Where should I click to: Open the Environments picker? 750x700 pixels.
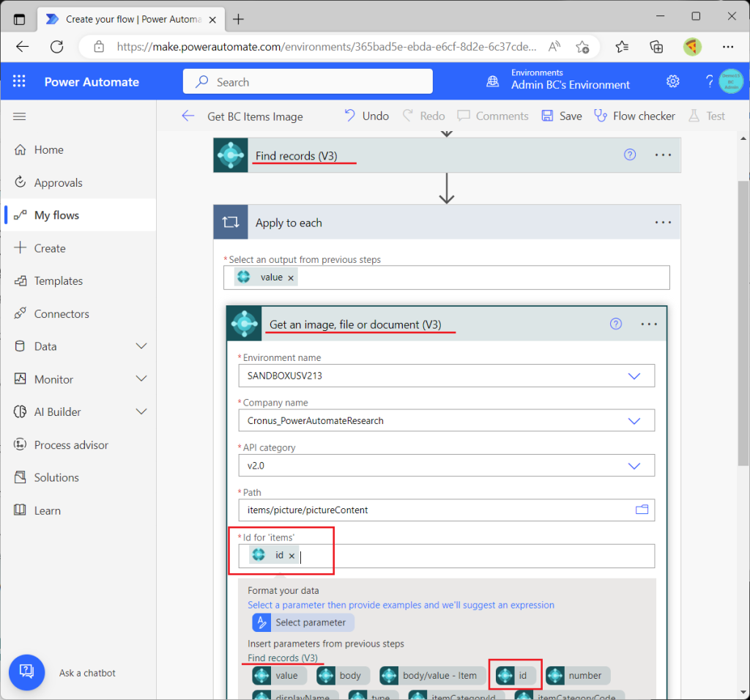(558, 80)
